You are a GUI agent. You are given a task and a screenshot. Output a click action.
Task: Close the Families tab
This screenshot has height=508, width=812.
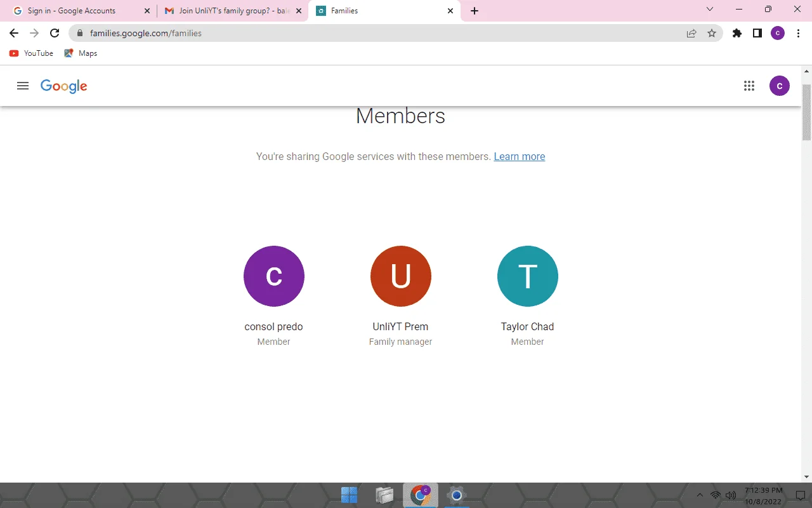click(450, 11)
